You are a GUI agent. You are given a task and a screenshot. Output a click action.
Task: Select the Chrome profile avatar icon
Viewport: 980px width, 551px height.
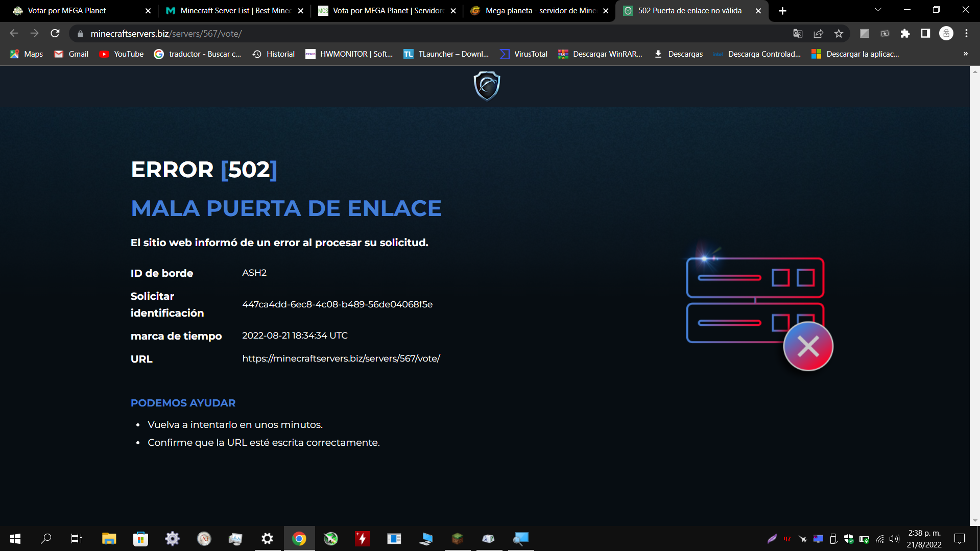(946, 33)
